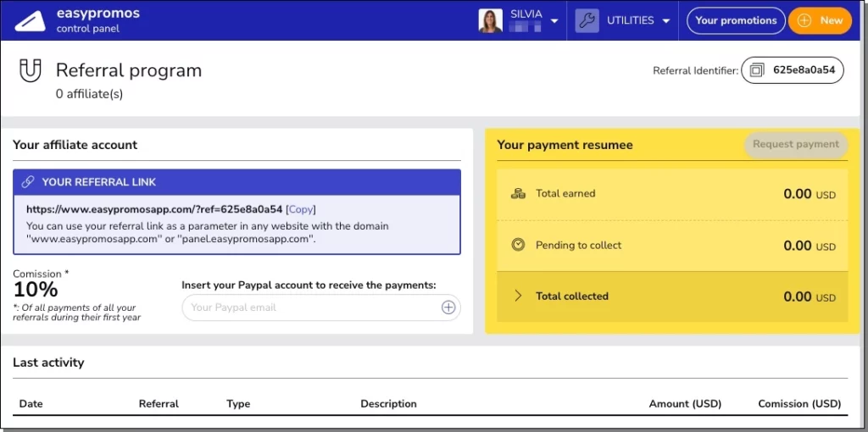Click the 10% commission value
Screen dimensions: 868x432
36,290
